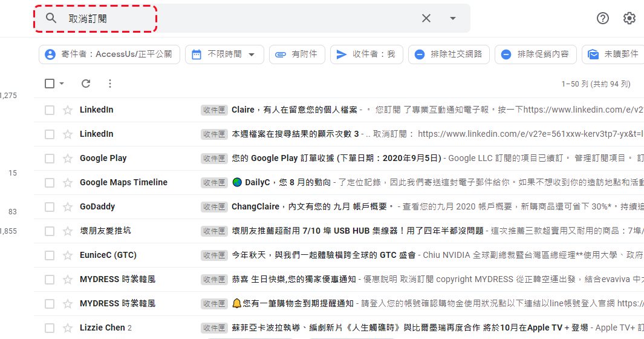Click sender name GoDaddy
This screenshot has height=339, width=644.
click(97, 206)
